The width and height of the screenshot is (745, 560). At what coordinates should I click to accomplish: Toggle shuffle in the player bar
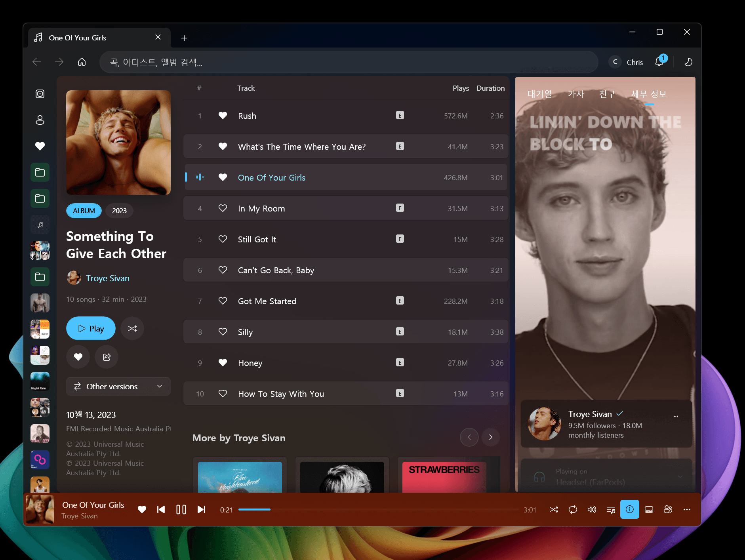(554, 509)
